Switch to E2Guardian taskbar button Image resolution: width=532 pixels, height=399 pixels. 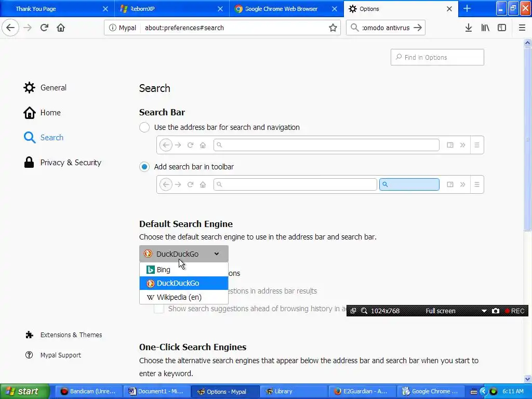tap(362, 391)
